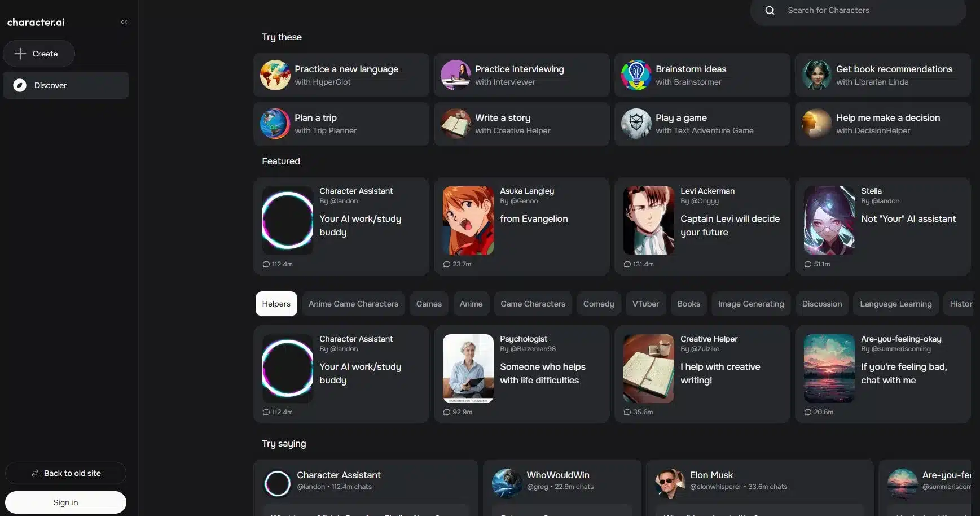Switch to the Game Characters tab
This screenshot has height=516, width=980.
[x=533, y=304]
